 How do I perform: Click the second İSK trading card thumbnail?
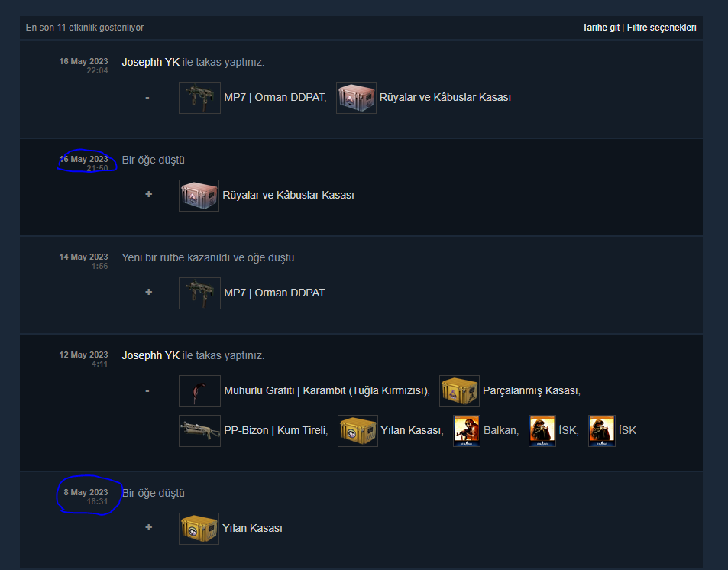coord(602,431)
